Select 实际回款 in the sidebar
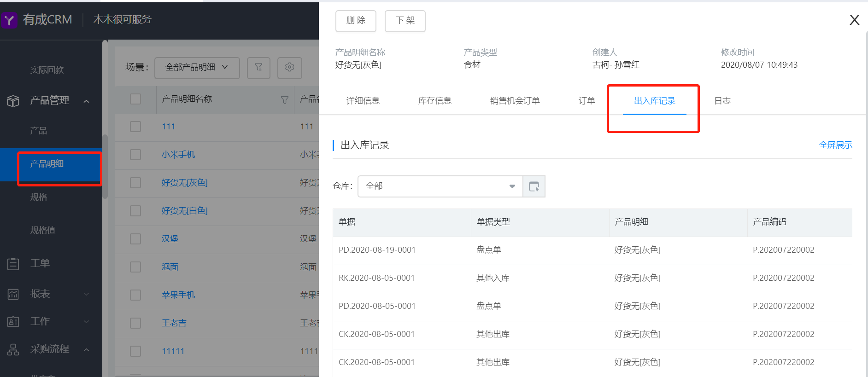Screen dimensions: 868x377 tap(47, 70)
